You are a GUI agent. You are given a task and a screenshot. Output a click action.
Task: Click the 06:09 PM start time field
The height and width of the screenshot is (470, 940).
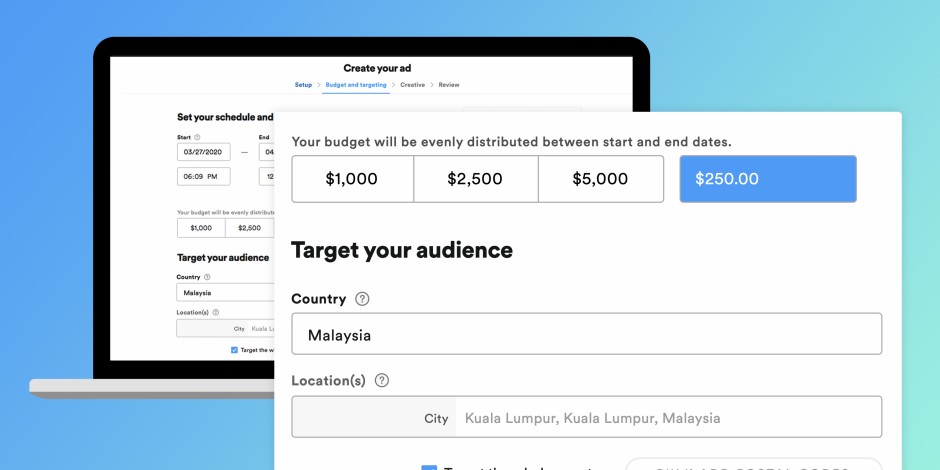[x=203, y=176]
